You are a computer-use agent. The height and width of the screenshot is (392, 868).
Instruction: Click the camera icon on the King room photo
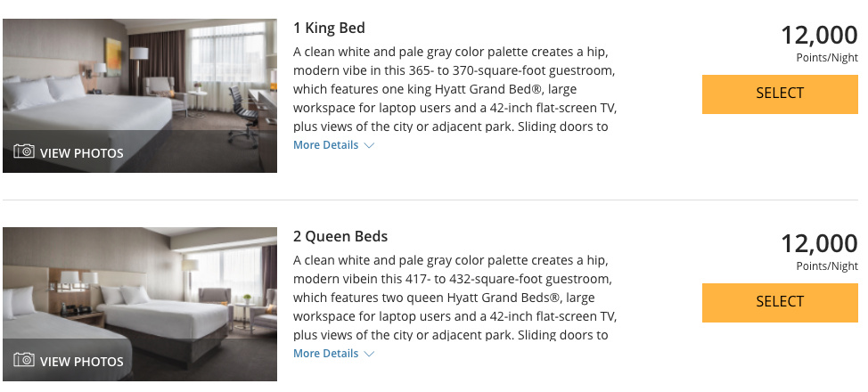(x=24, y=152)
